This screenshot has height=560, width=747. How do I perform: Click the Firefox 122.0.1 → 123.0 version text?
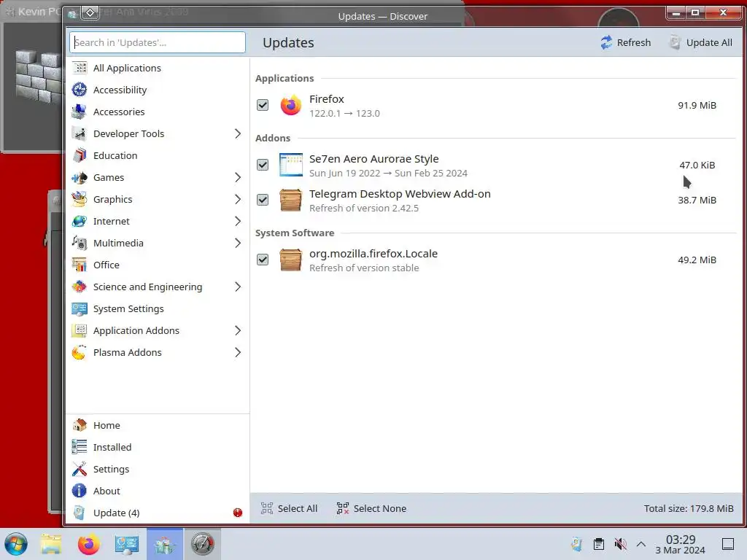tap(344, 113)
